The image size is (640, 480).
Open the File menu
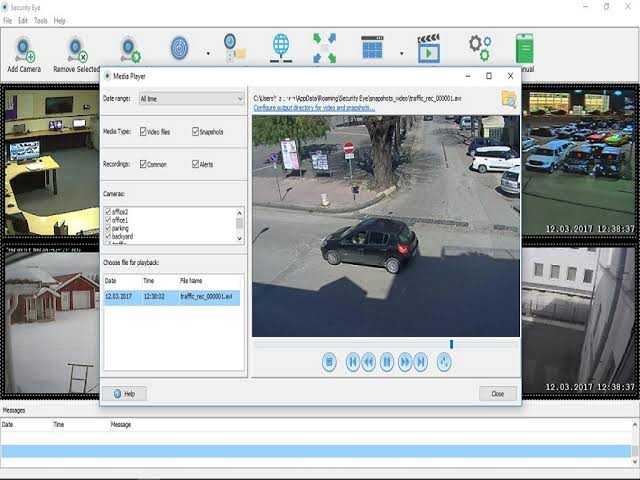click(x=8, y=20)
